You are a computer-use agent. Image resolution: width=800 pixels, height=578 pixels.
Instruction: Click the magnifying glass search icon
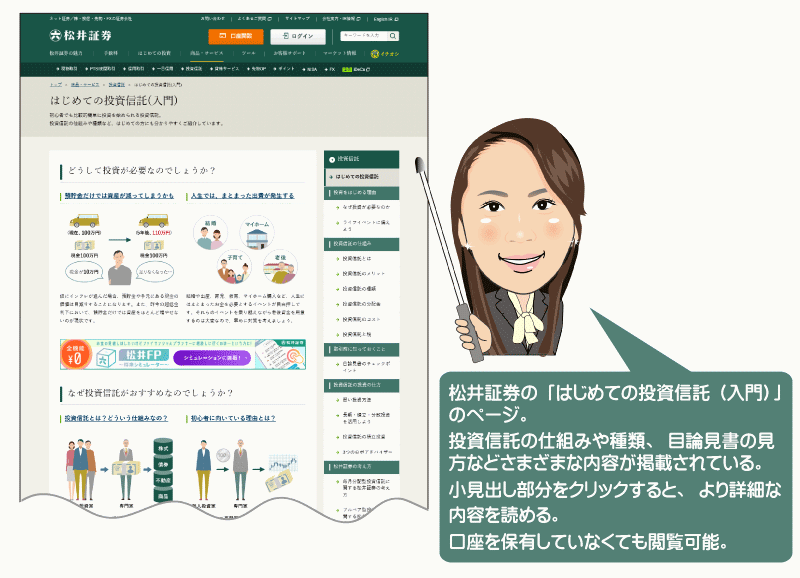(x=393, y=36)
